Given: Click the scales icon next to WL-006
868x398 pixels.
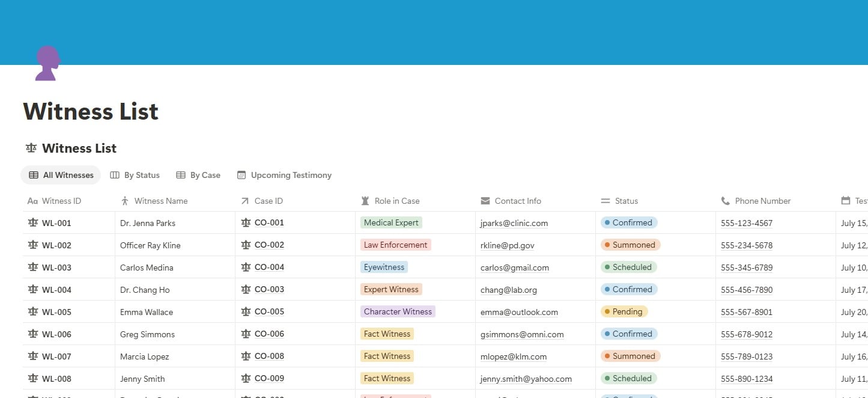Looking at the screenshot, I should [33, 334].
